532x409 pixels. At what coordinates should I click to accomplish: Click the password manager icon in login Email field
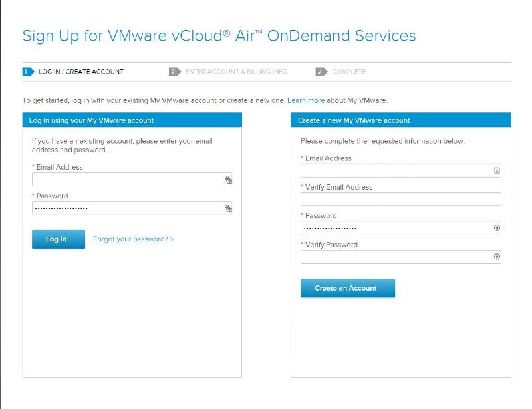(x=228, y=180)
